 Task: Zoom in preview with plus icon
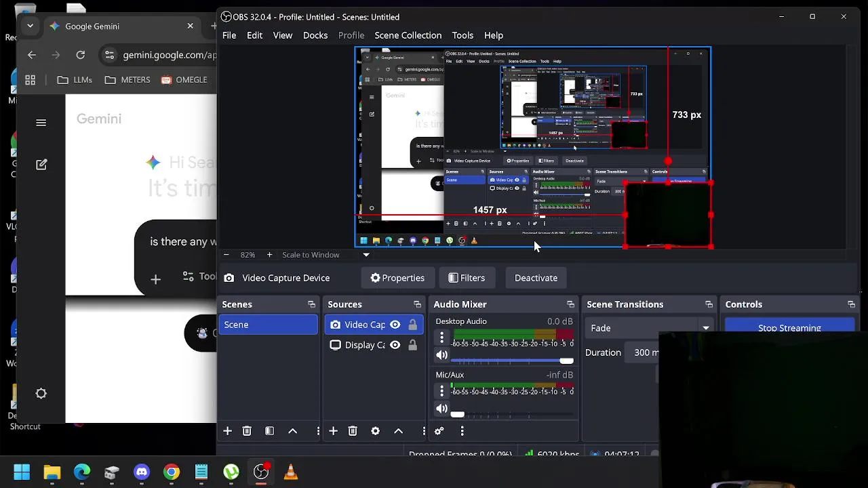(269, 255)
